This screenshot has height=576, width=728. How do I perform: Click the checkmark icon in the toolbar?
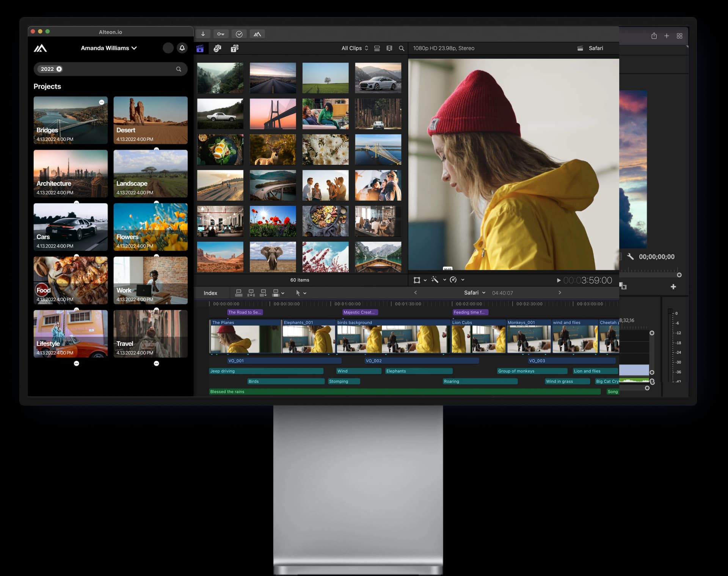click(240, 34)
